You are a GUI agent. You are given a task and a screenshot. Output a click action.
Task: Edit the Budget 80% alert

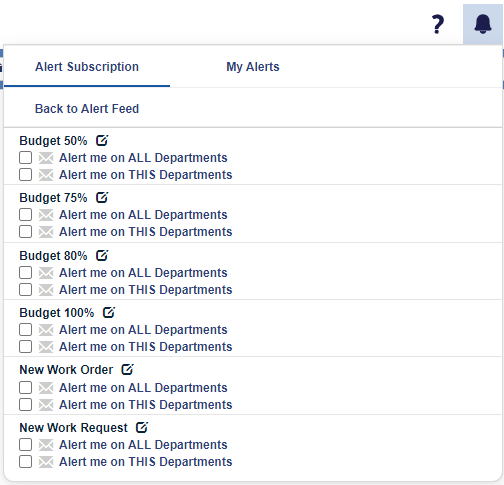coord(102,255)
